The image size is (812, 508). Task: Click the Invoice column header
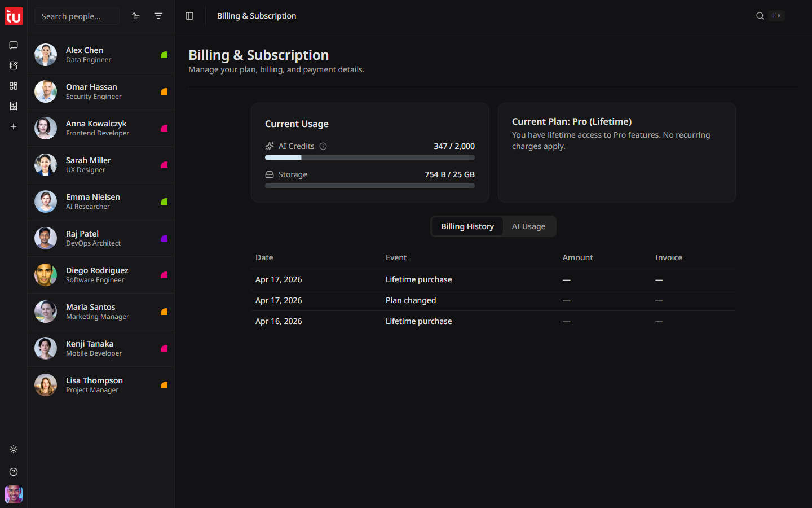click(x=668, y=257)
